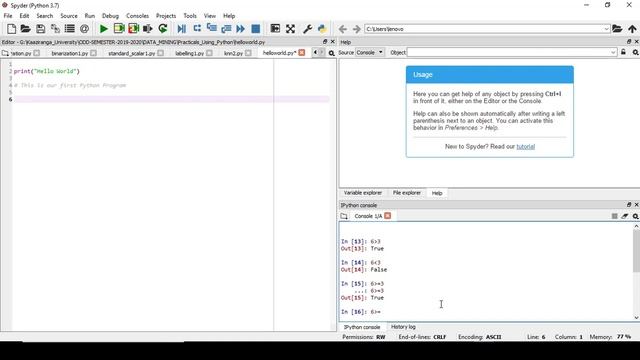This screenshot has height=360, width=640.
Task: Open the Help menu in the menu bar
Action: pyautogui.click(x=229, y=16)
